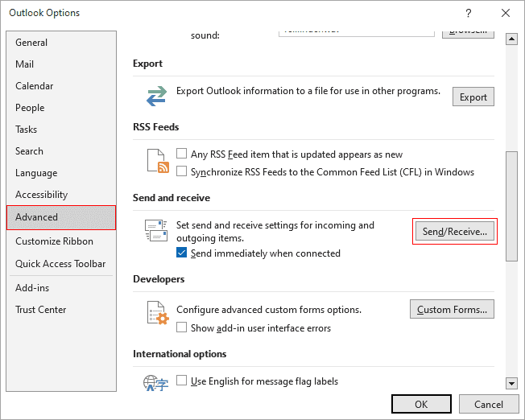Image resolution: width=525 pixels, height=420 pixels.
Task: Enable Any RSS Feed item appears as new
Action: (181, 154)
